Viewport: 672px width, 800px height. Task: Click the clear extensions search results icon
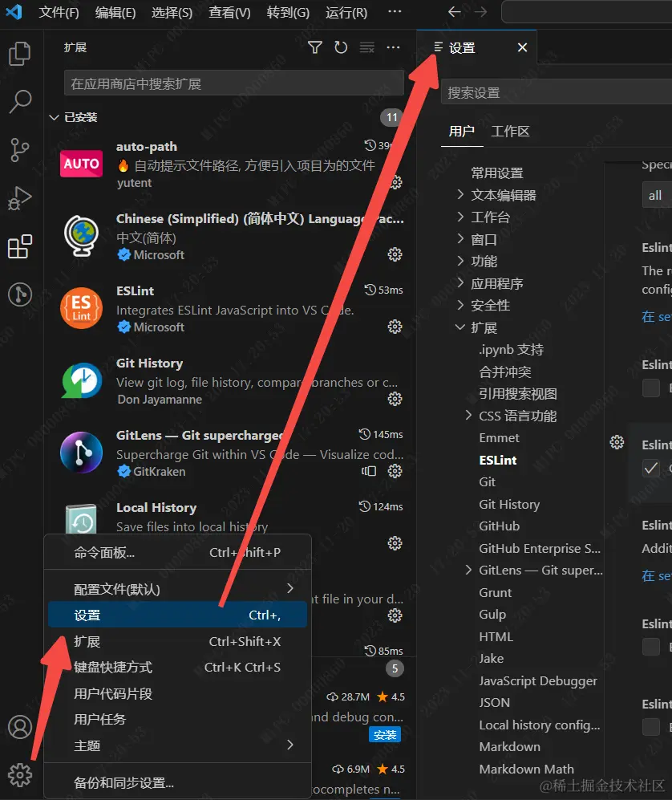pyautogui.click(x=367, y=47)
